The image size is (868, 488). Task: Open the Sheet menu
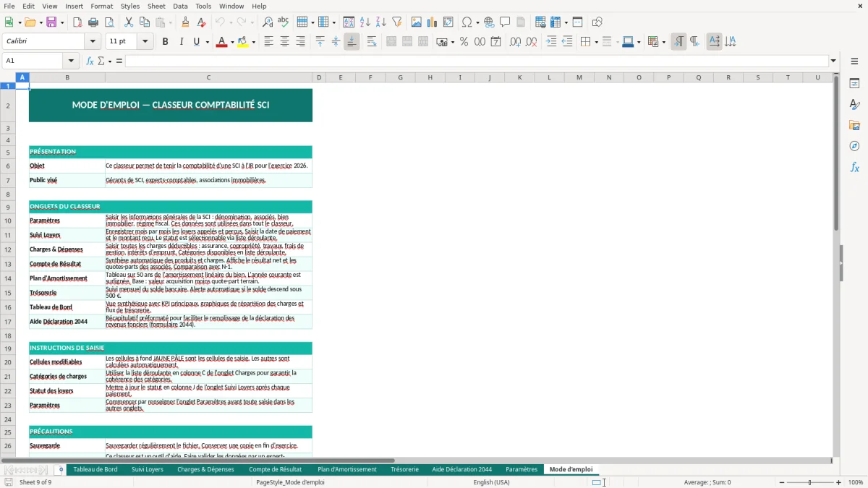click(156, 6)
